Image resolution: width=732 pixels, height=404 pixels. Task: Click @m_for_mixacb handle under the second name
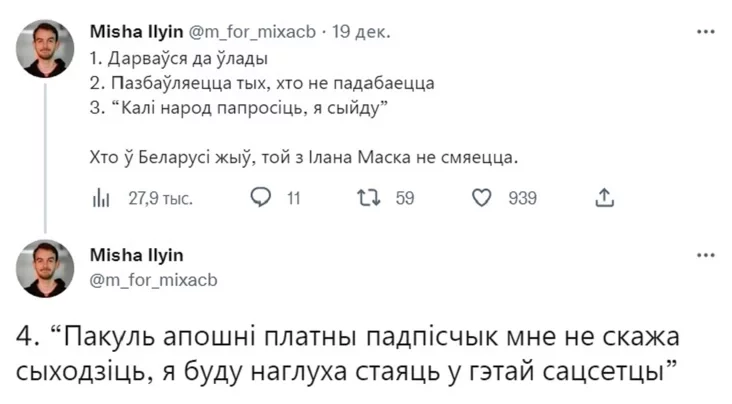tap(154, 275)
